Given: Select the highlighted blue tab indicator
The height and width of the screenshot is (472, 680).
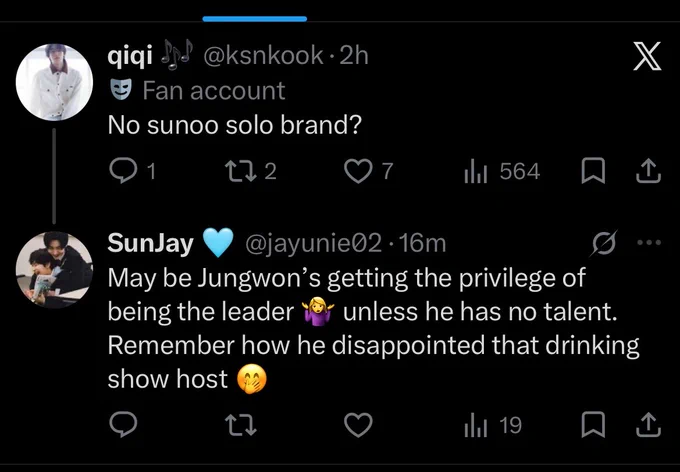Looking at the screenshot, I should coord(255,19).
